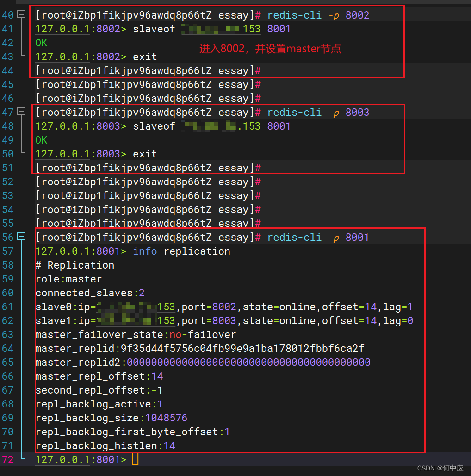Click 'exit' on the 8003 prompt
The height and width of the screenshot is (476, 471).
pyautogui.click(x=145, y=154)
